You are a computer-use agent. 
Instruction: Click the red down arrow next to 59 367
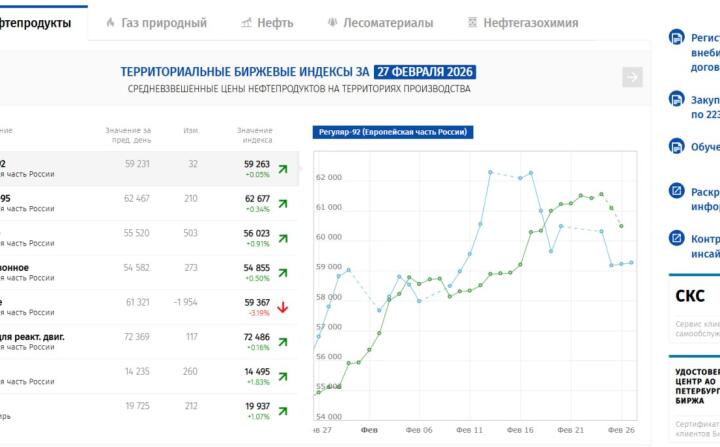283,307
